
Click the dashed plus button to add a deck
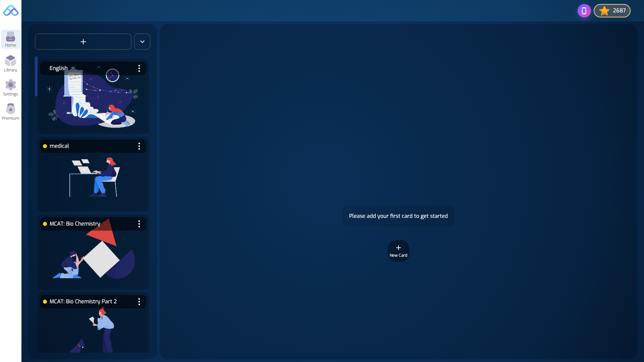(x=83, y=41)
